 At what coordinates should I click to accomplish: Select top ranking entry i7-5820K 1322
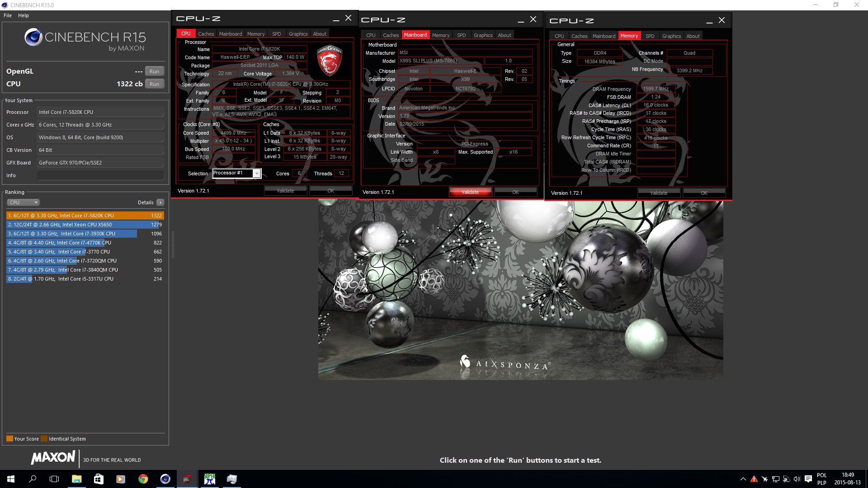[85, 216]
